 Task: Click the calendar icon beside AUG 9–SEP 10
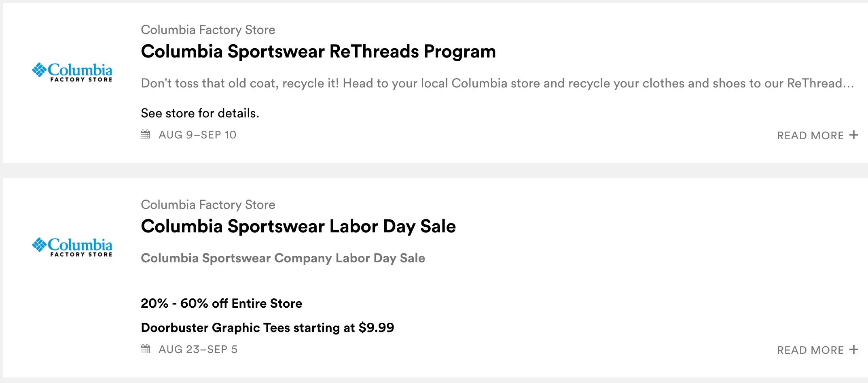[x=145, y=134]
